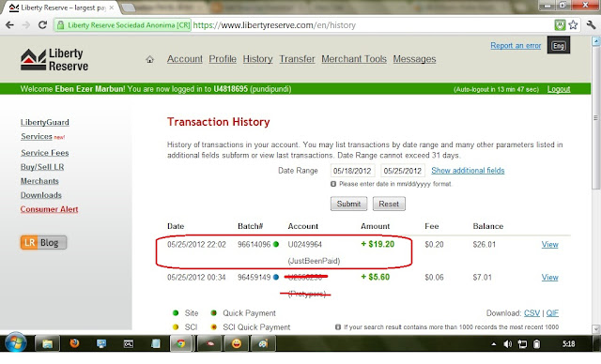The height and width of the screenshot is (364, 601).
Task: Reload the page with the refresh icon
Action: (x=42, y=25)
